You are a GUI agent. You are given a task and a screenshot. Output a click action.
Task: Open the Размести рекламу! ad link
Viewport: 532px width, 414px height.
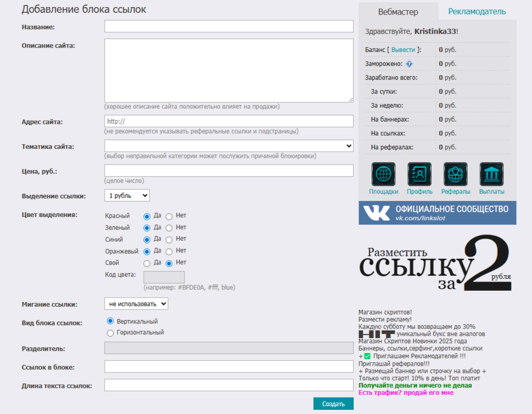coord(385,320)
